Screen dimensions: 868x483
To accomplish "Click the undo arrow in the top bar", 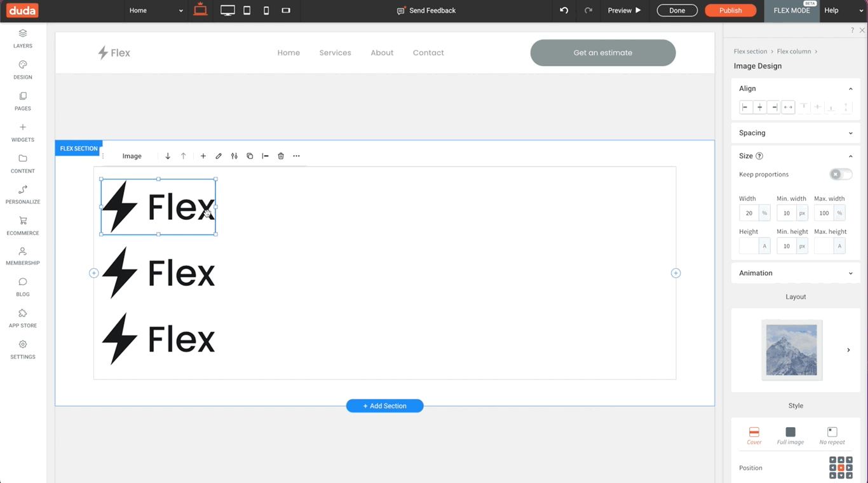I will tap(563, 10).
